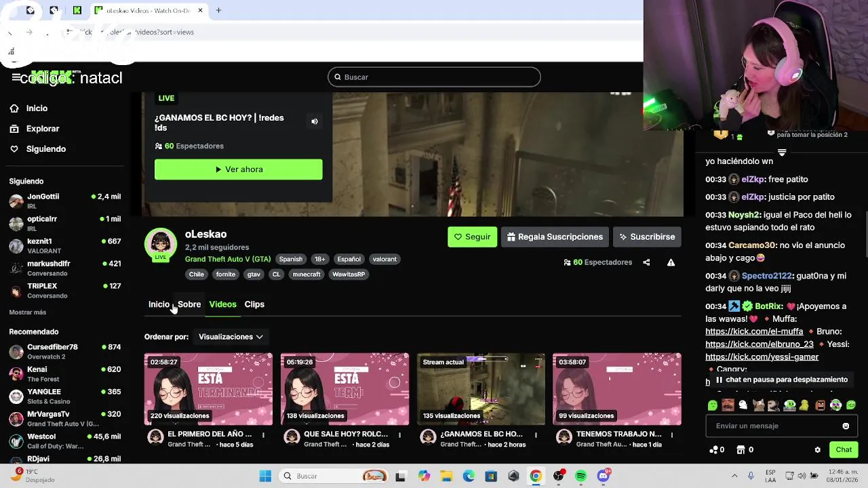Open the video thumbnail with 99 visualizaciones
This screenshot has height=488, width=868.
tap(617, 389)
